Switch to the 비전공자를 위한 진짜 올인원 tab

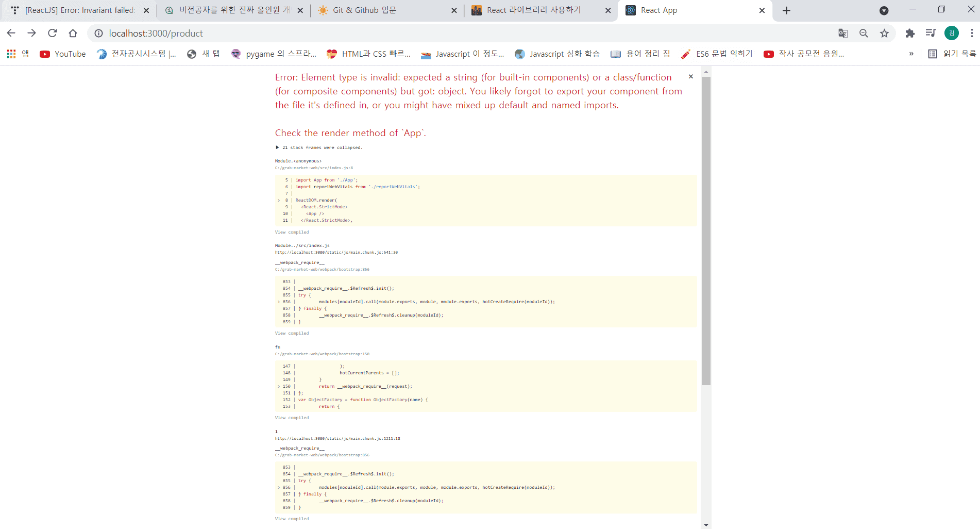pyautogui.click(x=233, y=10)
